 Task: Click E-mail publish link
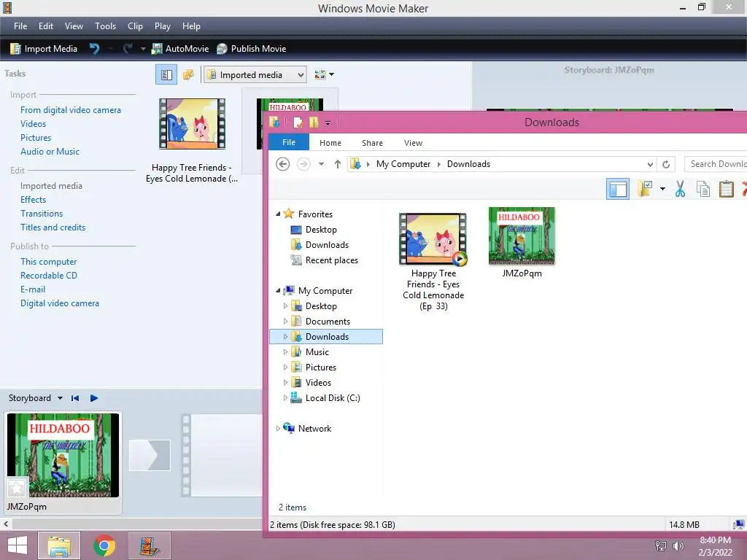[33, 289]
